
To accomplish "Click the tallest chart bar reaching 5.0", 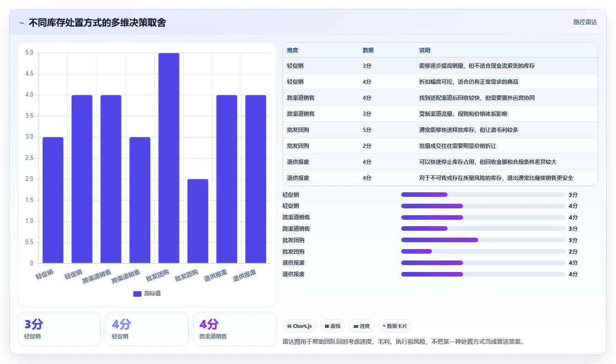I will coord(169,158).
